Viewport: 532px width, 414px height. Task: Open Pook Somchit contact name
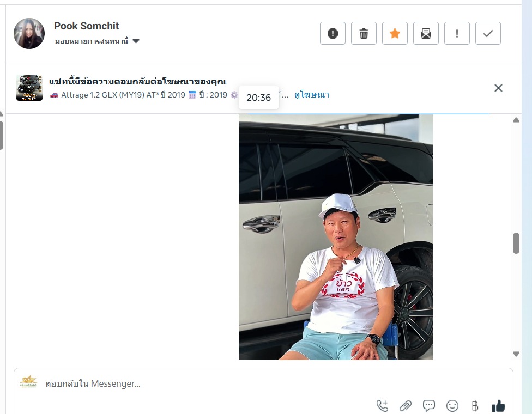point(87,26)
